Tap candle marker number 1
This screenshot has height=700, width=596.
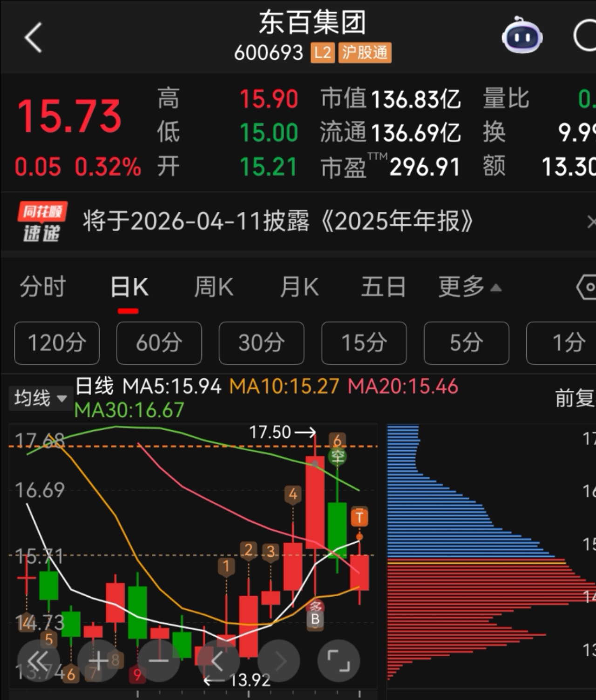pos(226,566)
